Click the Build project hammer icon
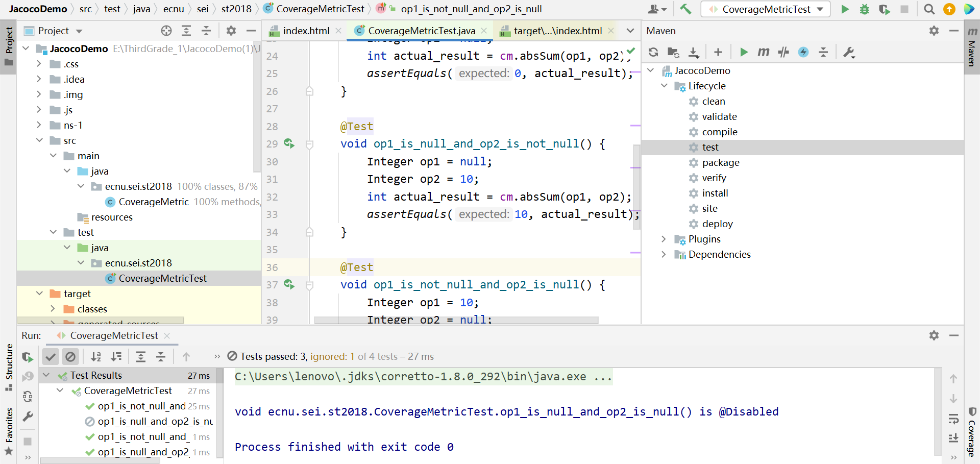The width and height of the screenshot is (980, 464). coord(685,9)
